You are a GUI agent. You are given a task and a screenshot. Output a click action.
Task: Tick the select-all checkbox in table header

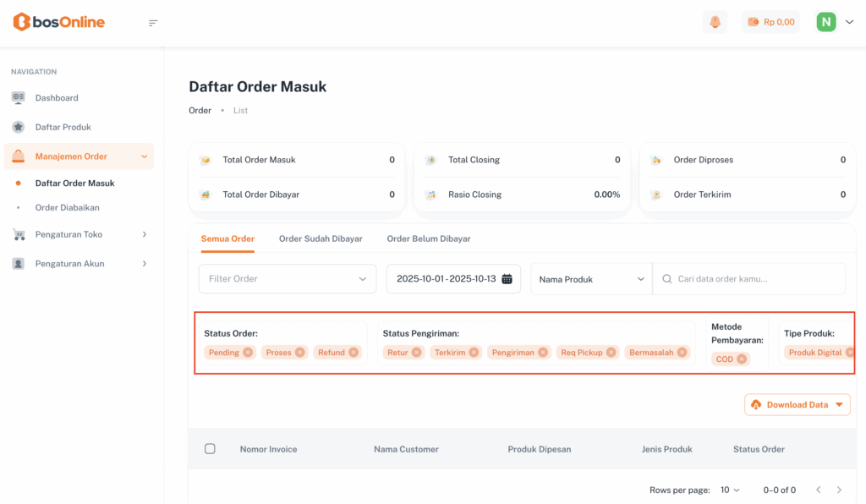[x=210, y=449]
